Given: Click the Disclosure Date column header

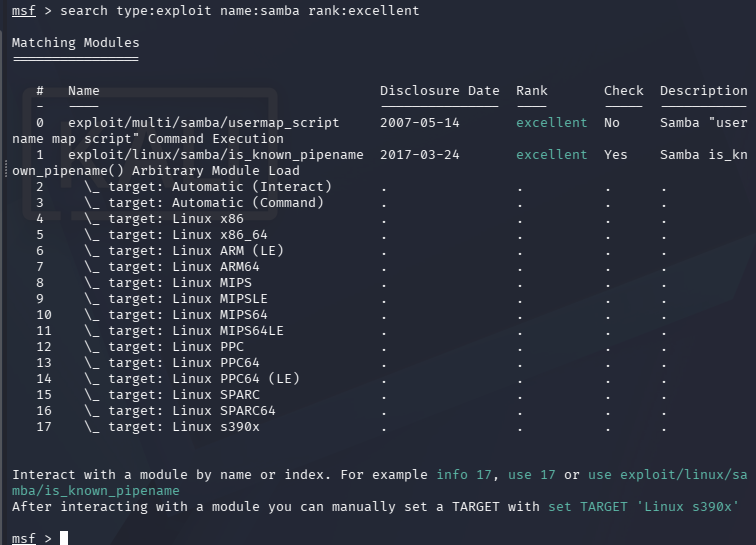Looking at the screenshot, I should [x=440, y=91].
